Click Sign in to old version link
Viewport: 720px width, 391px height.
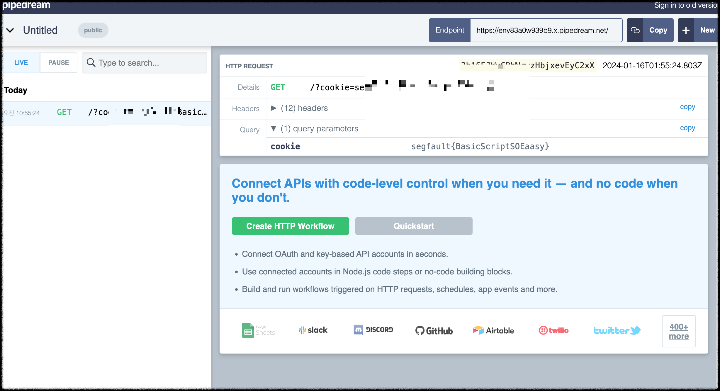click(x=686, y=6)
